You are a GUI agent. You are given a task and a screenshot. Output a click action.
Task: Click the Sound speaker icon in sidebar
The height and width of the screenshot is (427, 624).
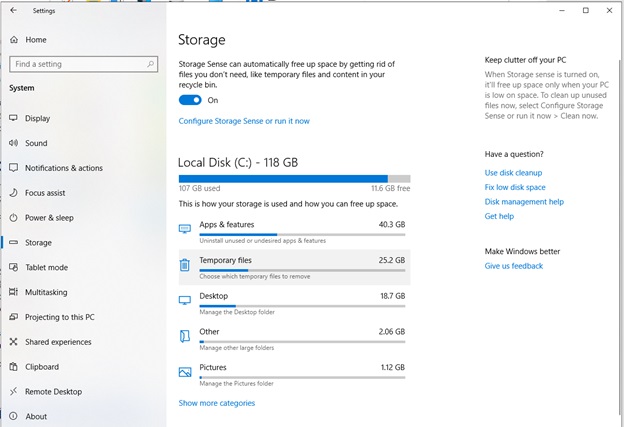click(14, 143)
